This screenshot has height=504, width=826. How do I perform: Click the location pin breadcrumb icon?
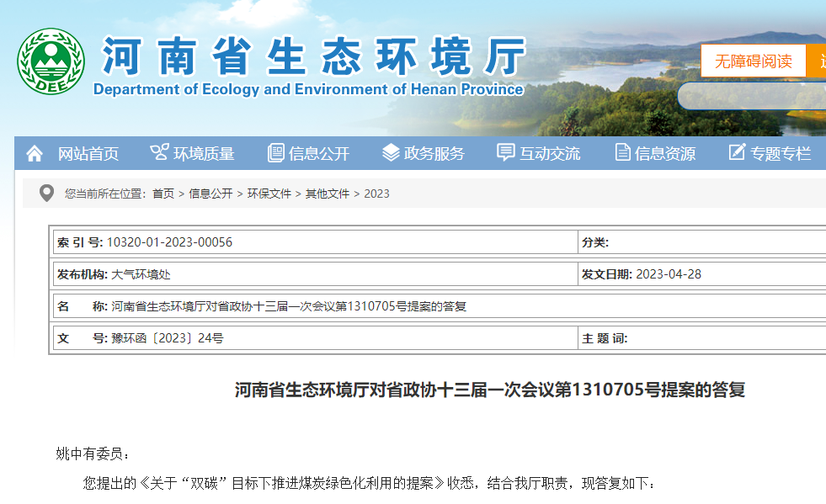[x=47, y=194]
